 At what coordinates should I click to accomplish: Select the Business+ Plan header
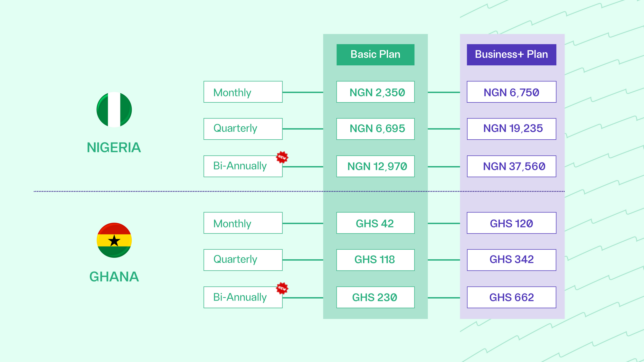511,55
